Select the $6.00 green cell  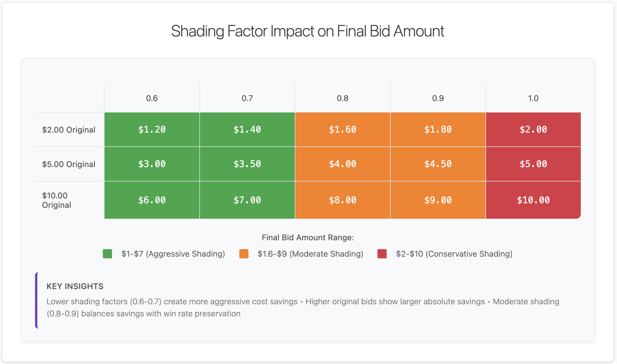coord(152,200)
